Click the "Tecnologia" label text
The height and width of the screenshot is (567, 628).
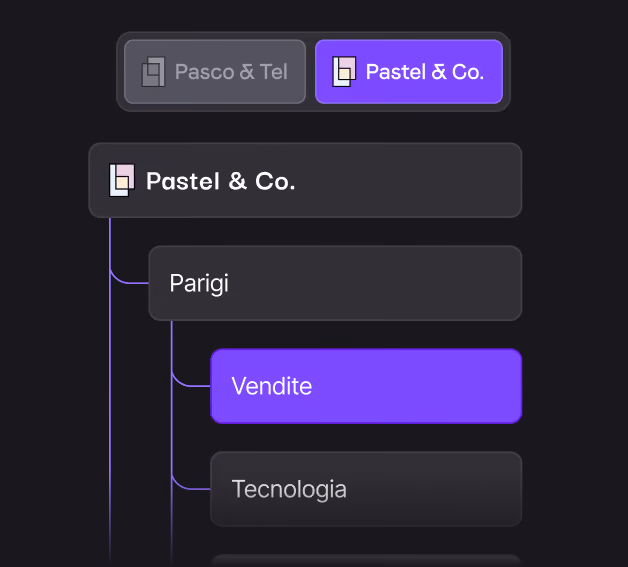[289, 489]
